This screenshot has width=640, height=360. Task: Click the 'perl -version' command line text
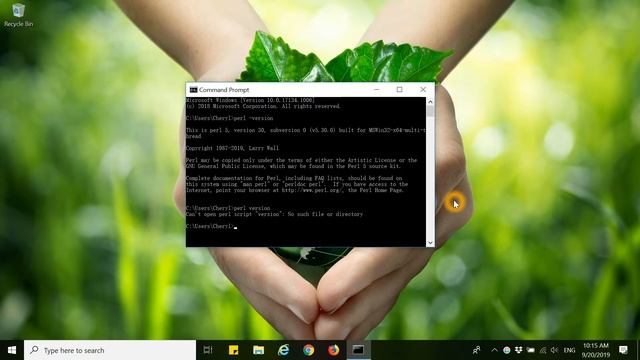[x=253, y=118]
